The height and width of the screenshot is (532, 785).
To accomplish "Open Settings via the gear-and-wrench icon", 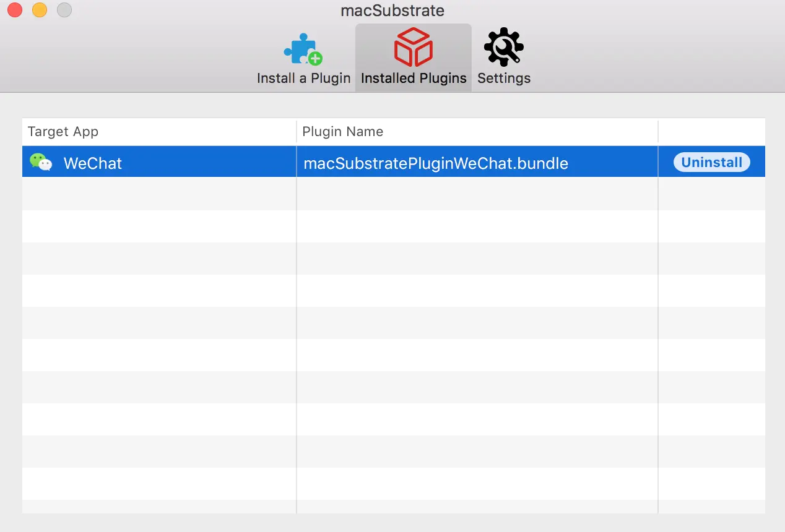I will pos(503,45).
